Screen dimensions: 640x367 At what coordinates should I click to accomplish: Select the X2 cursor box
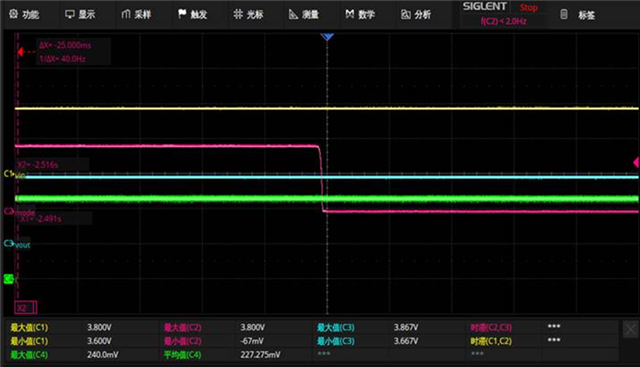(26, 307)
